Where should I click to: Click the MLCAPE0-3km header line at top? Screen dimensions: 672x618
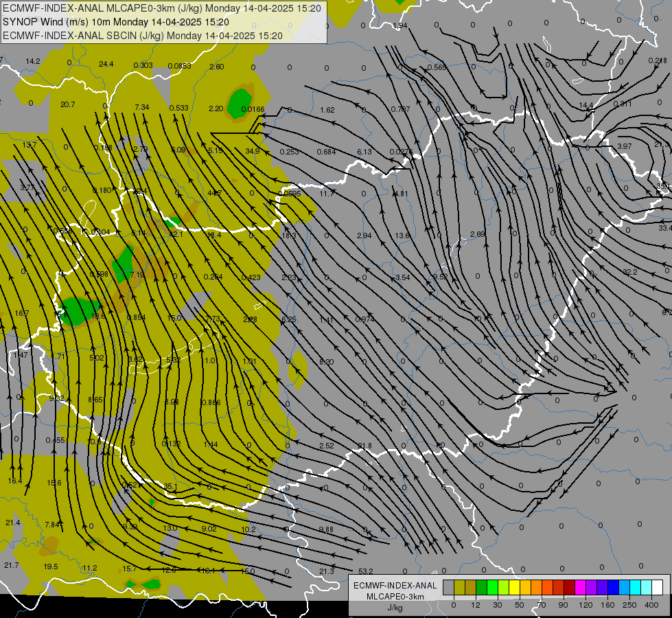[x=162, y=8]
